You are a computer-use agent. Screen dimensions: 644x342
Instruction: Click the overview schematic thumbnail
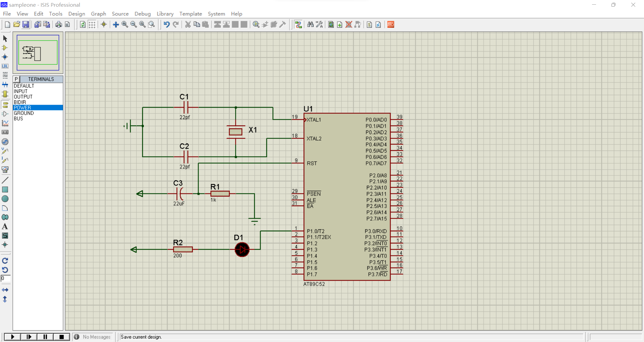coord(38,53)
